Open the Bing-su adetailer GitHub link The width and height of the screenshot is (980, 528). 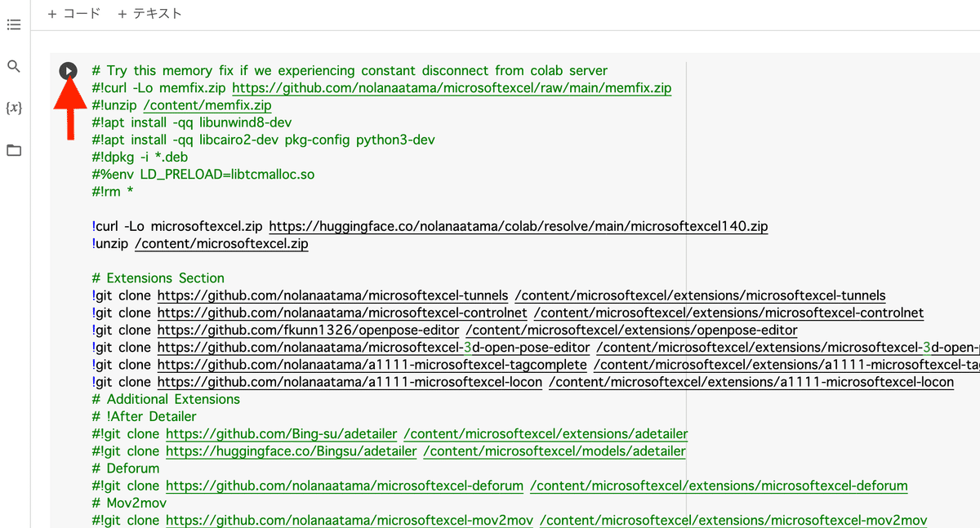coord(281,433)
